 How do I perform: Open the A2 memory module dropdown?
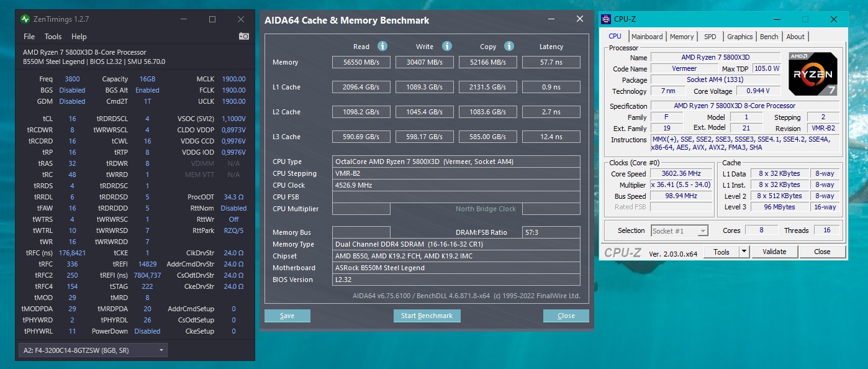pyautogui.click(x=93, y=350)
